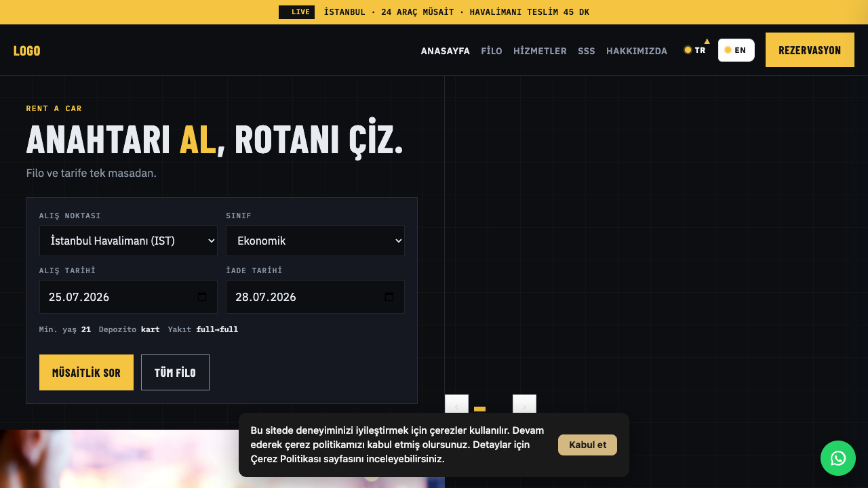Click TÜM FİLO button
Viewport: 868px width, 488px height.
point(175,373)
